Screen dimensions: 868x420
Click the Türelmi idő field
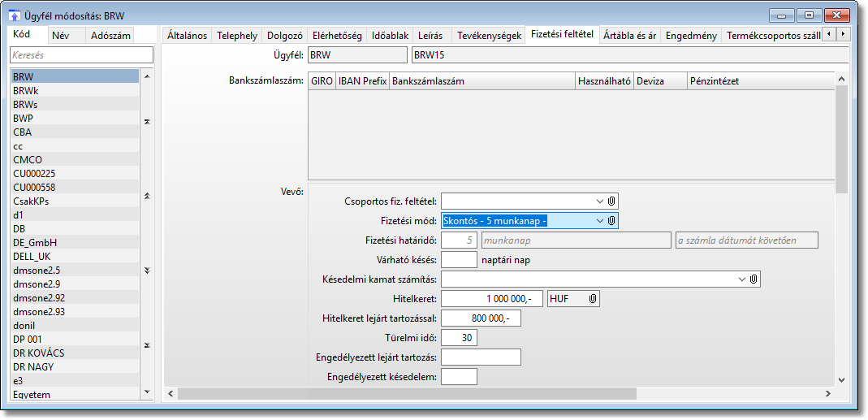tap(459, 337)
